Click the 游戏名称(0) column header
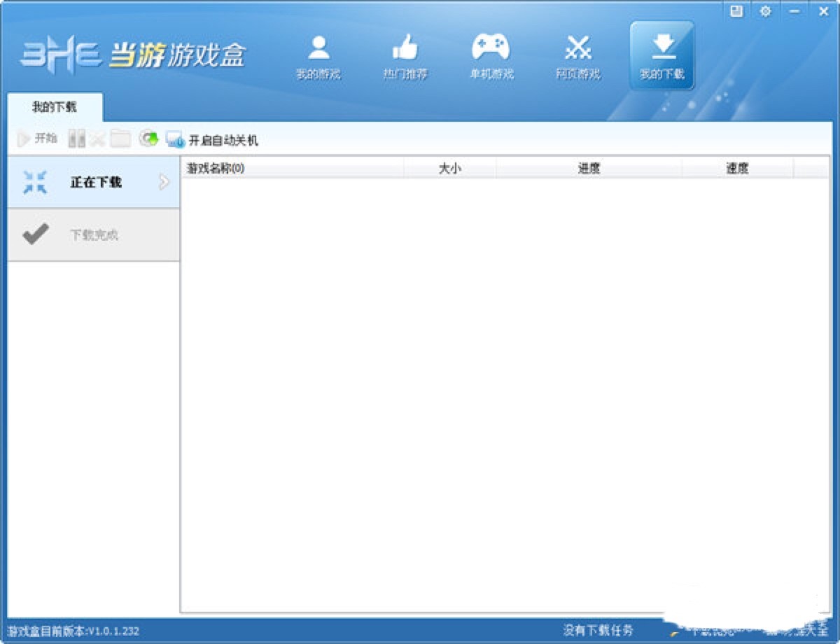 [293, 168]
